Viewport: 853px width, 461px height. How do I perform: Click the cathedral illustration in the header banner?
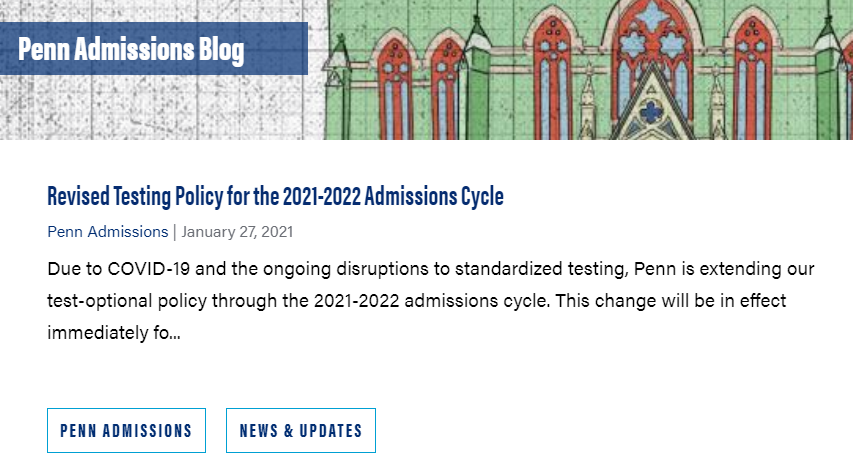(600, 70)
